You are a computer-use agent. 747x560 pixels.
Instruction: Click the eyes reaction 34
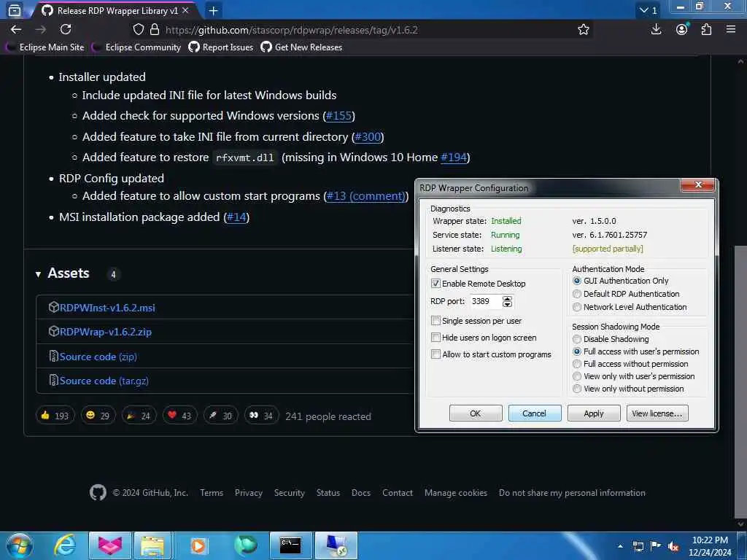(261, 416)
